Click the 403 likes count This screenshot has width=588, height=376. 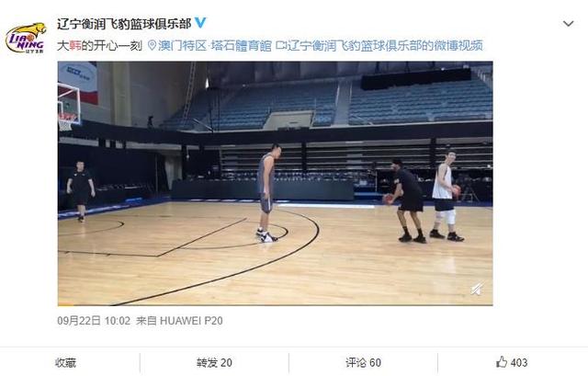(x=518, y=362)
